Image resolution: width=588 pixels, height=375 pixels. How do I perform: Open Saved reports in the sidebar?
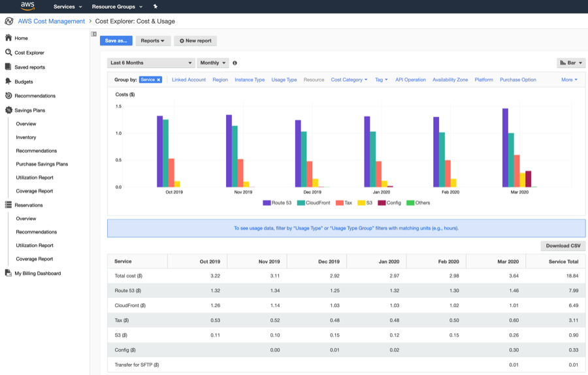pyautogui.click(x=29, y=67)
